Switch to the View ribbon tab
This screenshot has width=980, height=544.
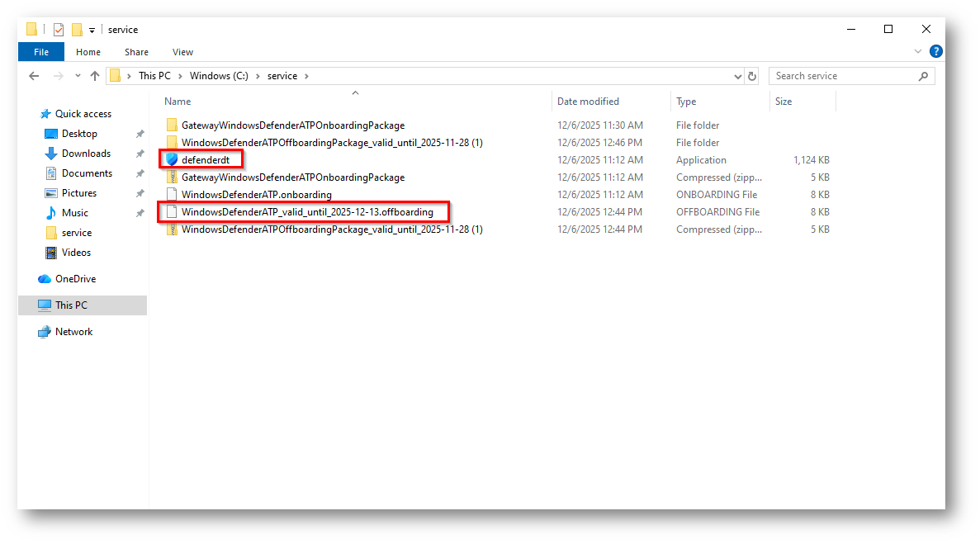coord(182,52)
